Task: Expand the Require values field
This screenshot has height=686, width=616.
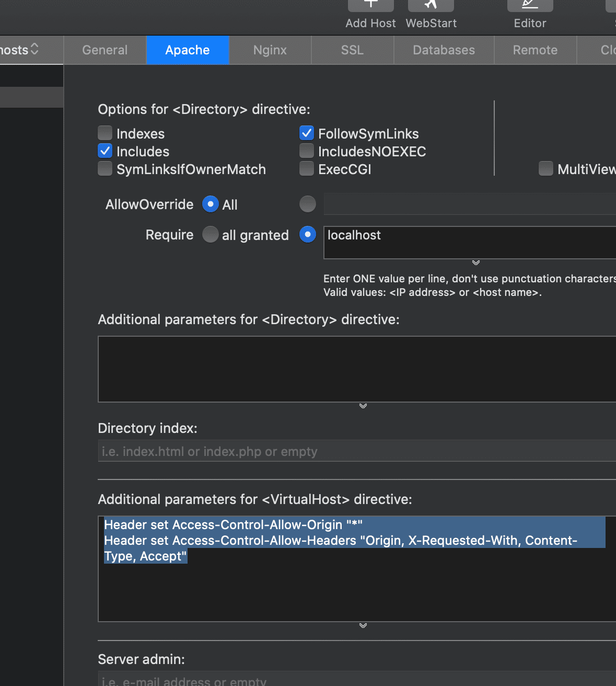Action: [x=475, y=263]
